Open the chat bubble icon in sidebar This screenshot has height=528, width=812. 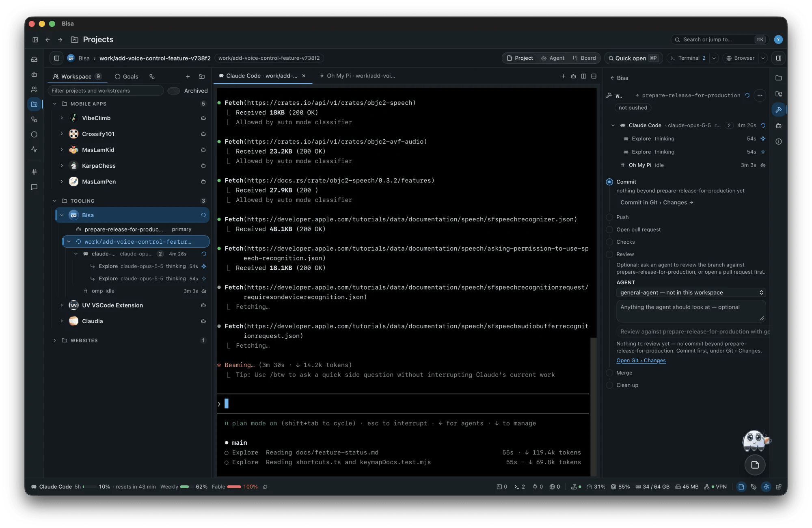pos(35,187)
